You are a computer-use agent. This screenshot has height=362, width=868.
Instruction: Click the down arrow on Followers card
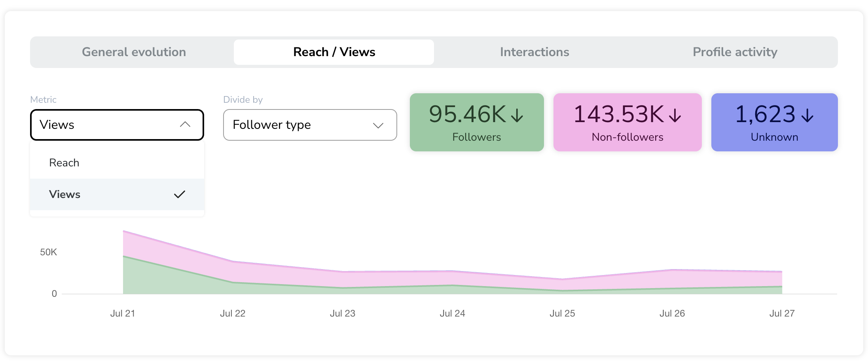[517, 115]
